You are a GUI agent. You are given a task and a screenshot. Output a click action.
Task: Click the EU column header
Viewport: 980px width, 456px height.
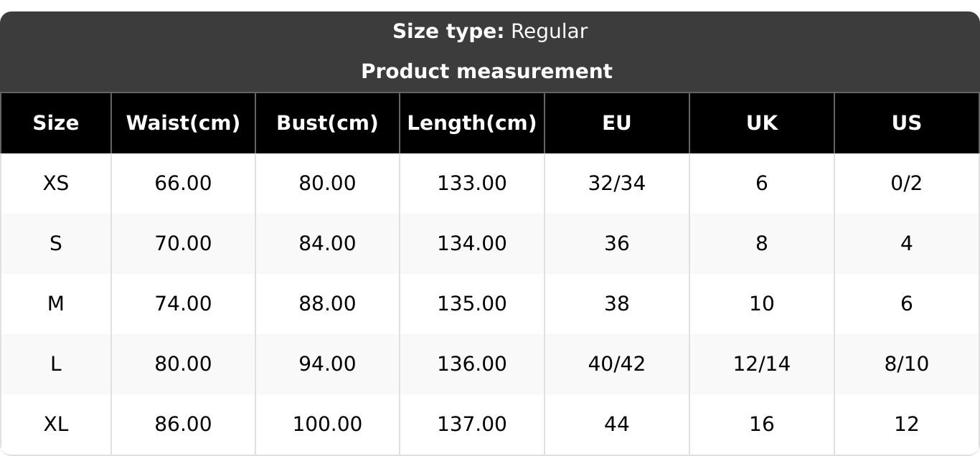616,123
